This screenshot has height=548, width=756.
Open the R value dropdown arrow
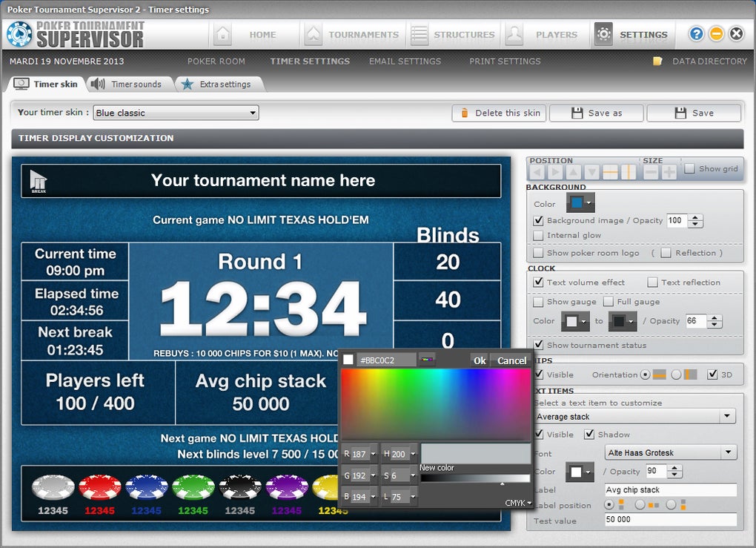(373, 454)
